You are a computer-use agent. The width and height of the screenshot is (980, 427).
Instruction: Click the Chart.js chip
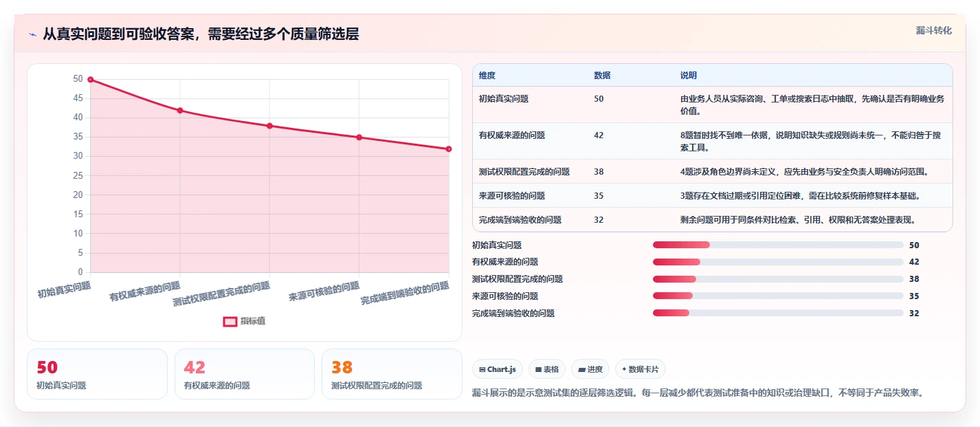[498, 369]
